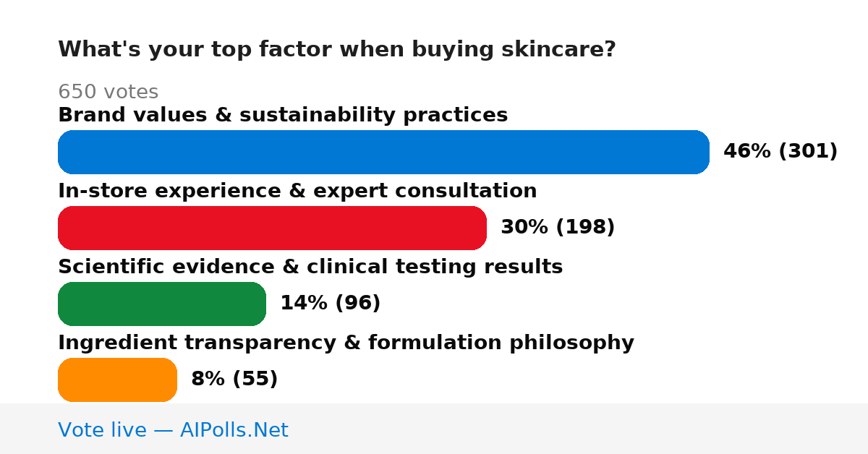The width and height of the screenshot is (868, 454).
Task: Click the poll question title
Action: 337,49
